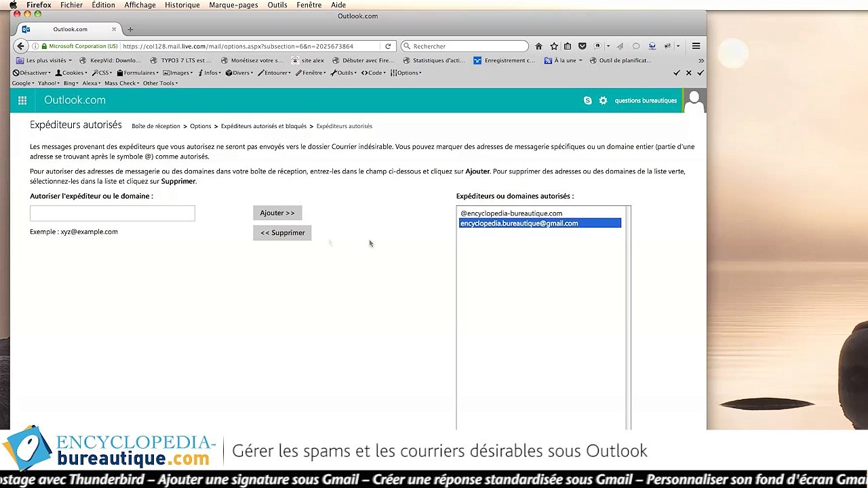Reload page with refresh icon
This screenshot has width=868, height=488.
point(388,46)
